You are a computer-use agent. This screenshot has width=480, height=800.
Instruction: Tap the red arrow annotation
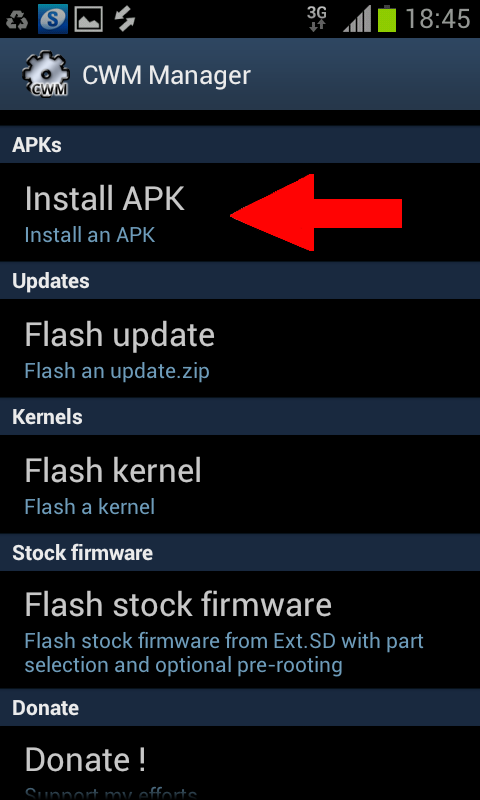tap(316, 213)
